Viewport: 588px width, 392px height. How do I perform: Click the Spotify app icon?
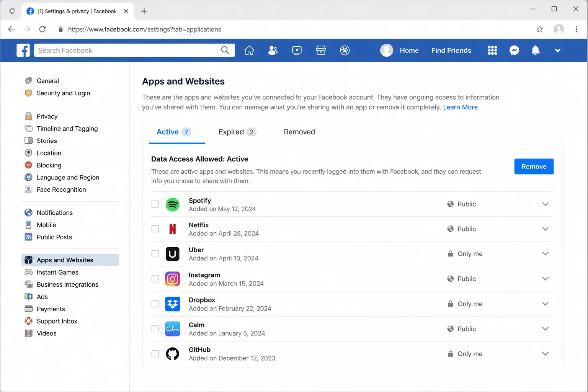point(172,204)
